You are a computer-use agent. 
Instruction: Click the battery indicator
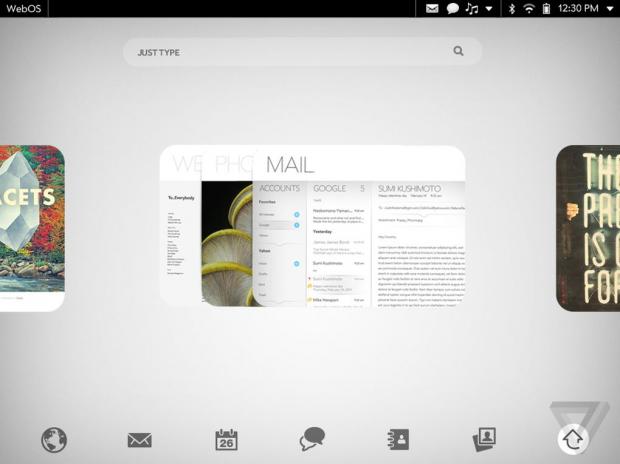[546, 9]
